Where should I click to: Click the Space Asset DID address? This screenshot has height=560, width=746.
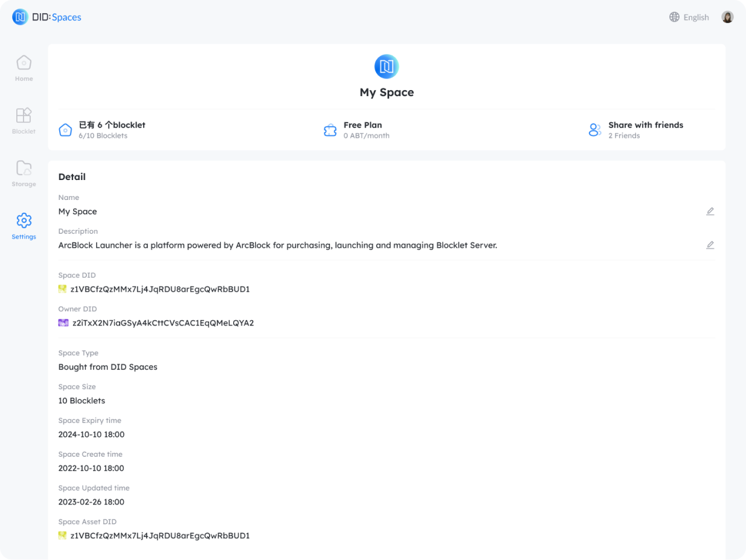(x=160, y=536)
